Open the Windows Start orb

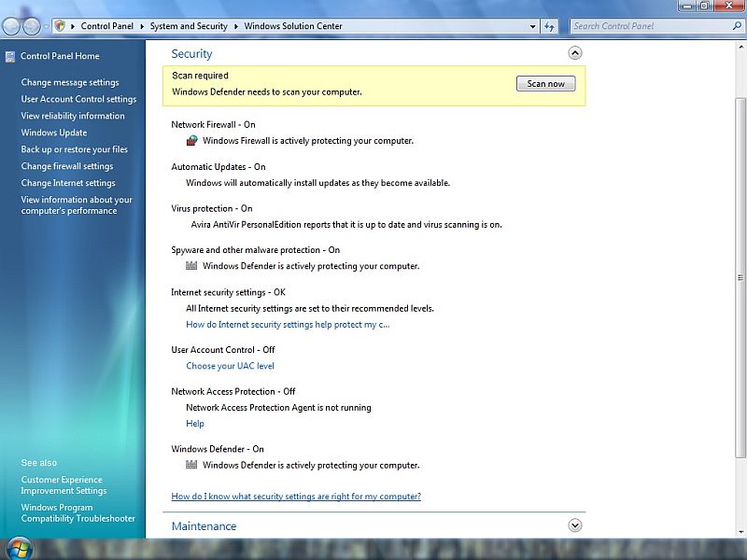pyautogui.click(x=19, y=549)
